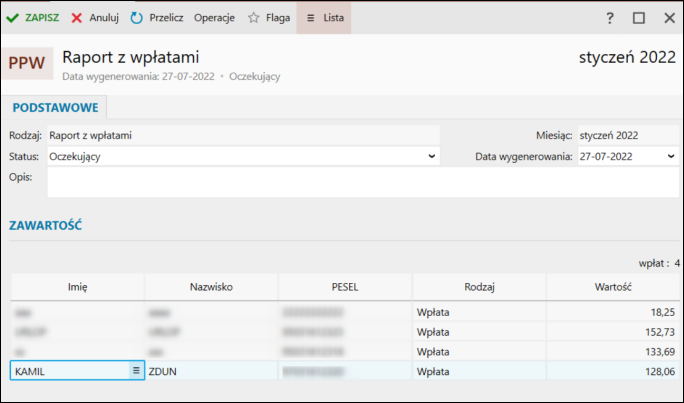Click the PPW report badge
This screenshot has width=684, height=403.
point(27,63)
